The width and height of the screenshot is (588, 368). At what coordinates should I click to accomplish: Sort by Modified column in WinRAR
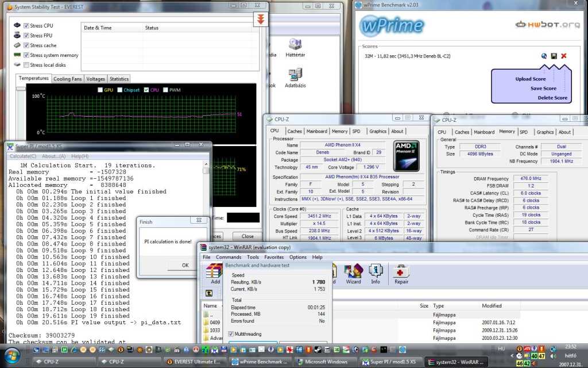492,306
